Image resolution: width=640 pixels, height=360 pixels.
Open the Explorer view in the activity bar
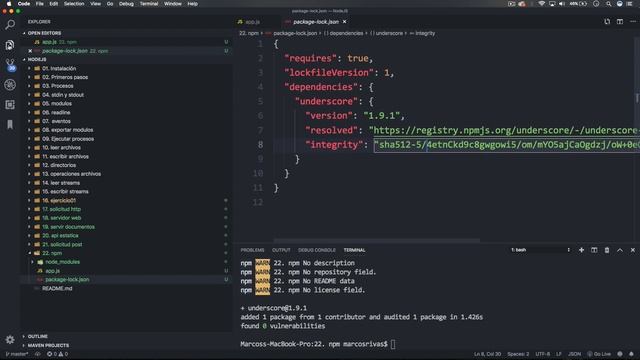coord(10,44)
